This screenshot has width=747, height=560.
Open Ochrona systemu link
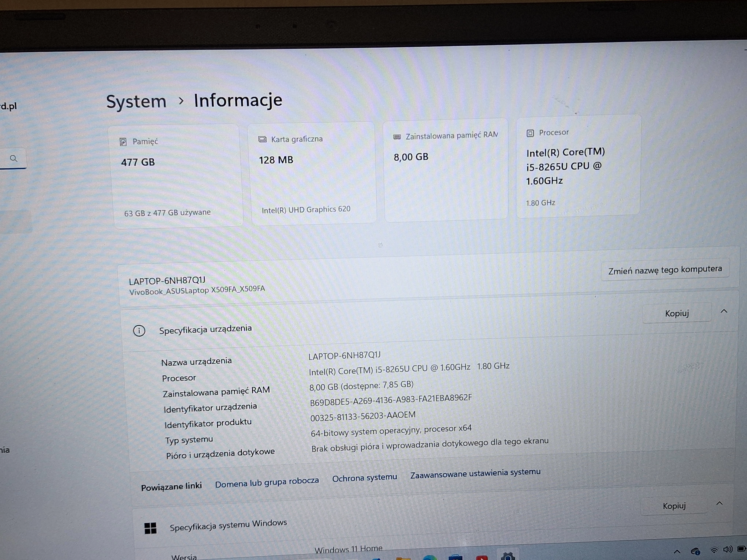(364, 478)
